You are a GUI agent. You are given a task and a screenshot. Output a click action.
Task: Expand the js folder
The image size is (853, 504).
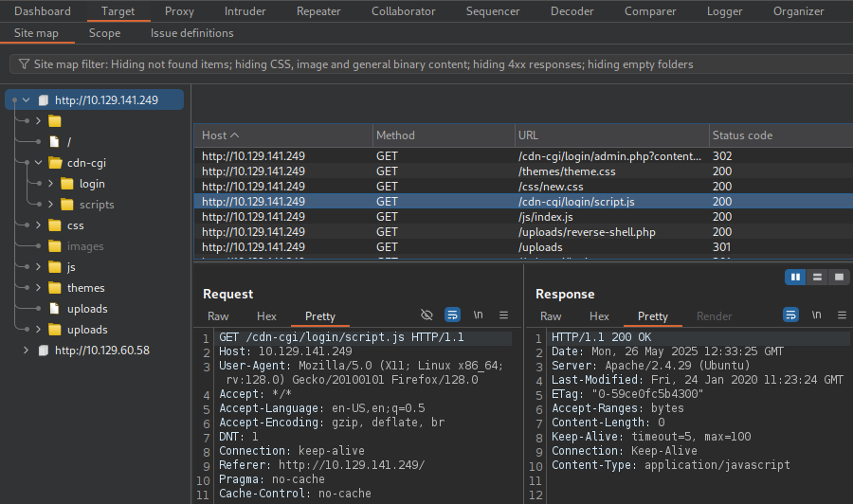[38, 267]
